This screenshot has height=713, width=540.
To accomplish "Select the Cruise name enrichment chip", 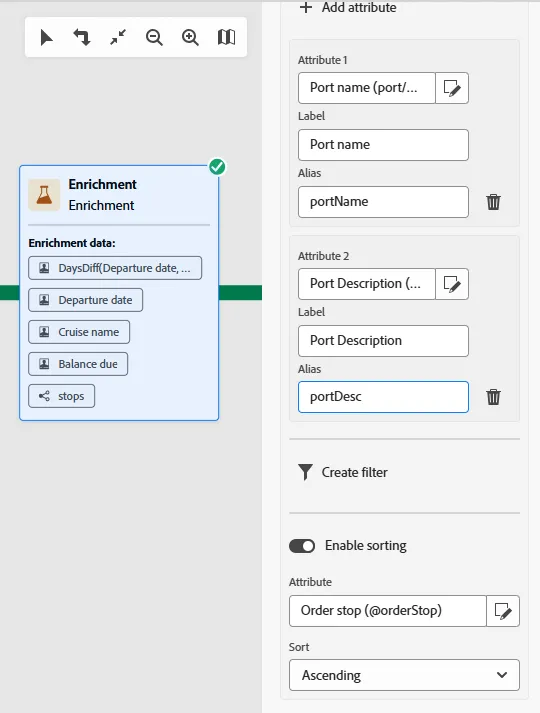I will 79,332.
